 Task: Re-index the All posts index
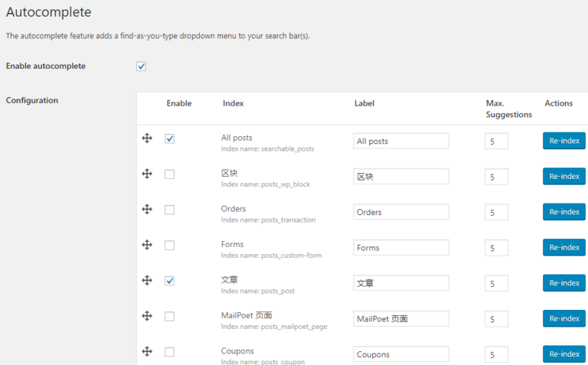(x=564, y=141)
